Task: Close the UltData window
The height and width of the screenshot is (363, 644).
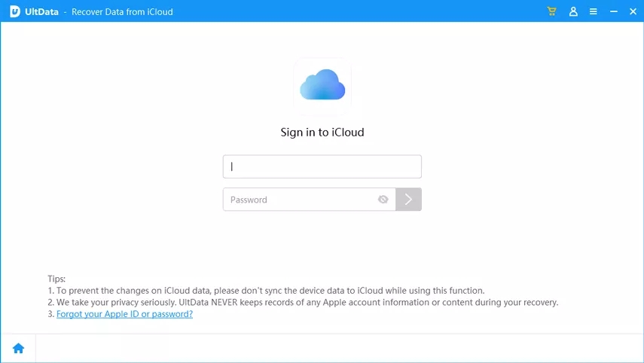Action: [633, 11]
